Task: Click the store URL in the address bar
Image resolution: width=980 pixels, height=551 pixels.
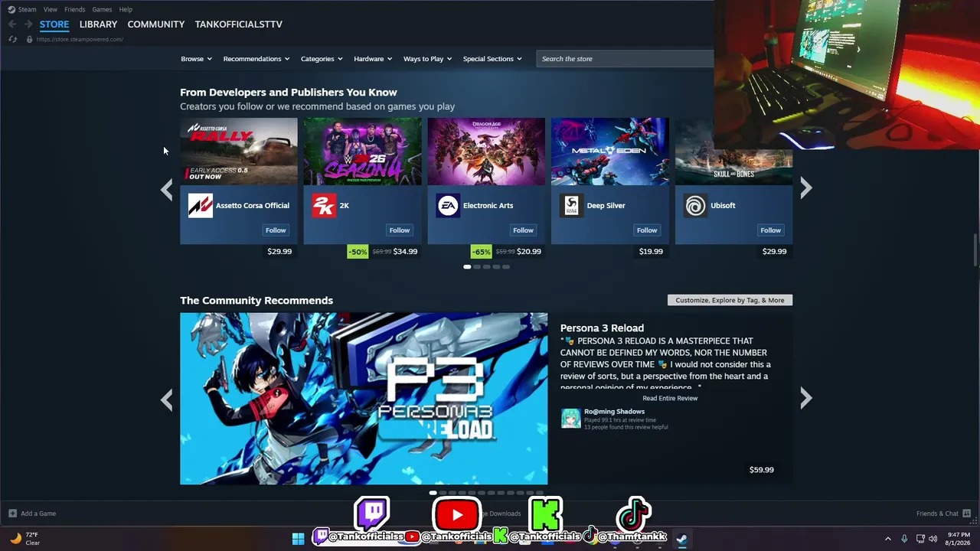Action: click(x=80, y=39)
